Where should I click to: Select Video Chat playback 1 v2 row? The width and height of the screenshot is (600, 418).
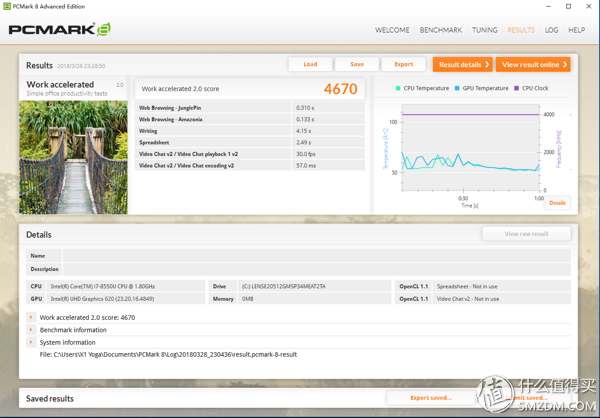[250, 154]
